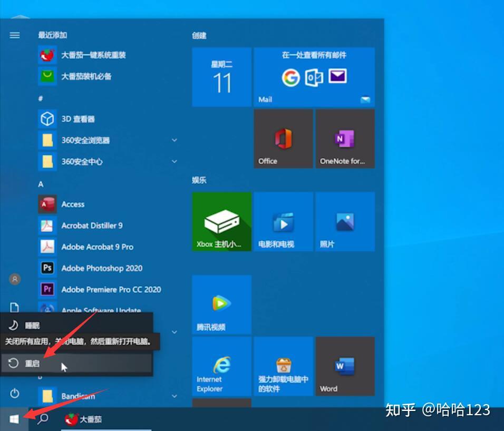Open the Bandicam folder
Viewport: 504px width, 431px height.
pos(108,396)
